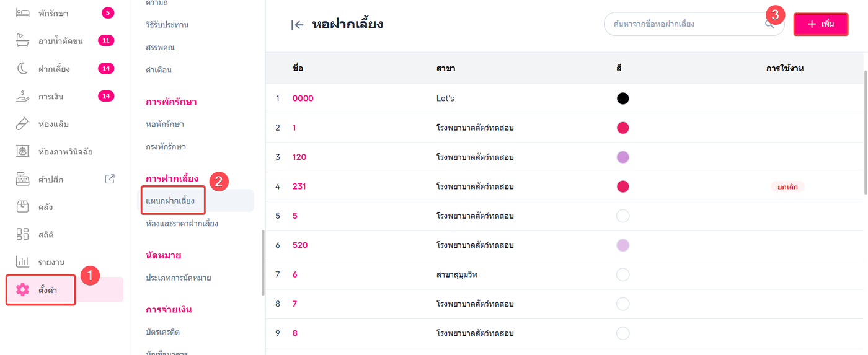Open the grooming bathtub icon menu

(x=22, y=41)
